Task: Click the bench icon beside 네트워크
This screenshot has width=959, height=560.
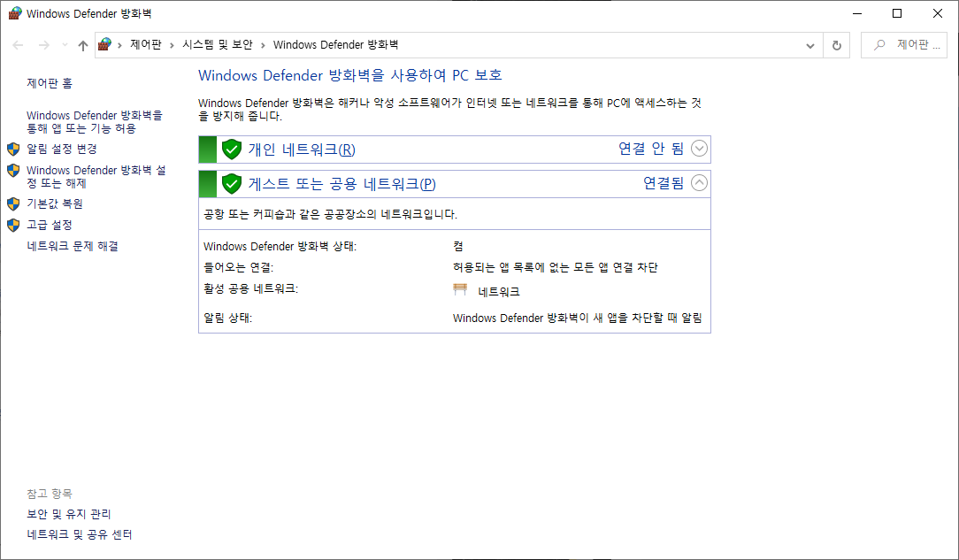Action: 461,290
